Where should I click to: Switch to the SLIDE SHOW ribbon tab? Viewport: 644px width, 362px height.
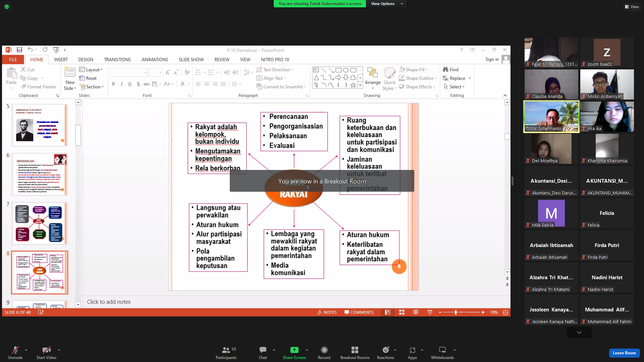(x=191, y=60)
